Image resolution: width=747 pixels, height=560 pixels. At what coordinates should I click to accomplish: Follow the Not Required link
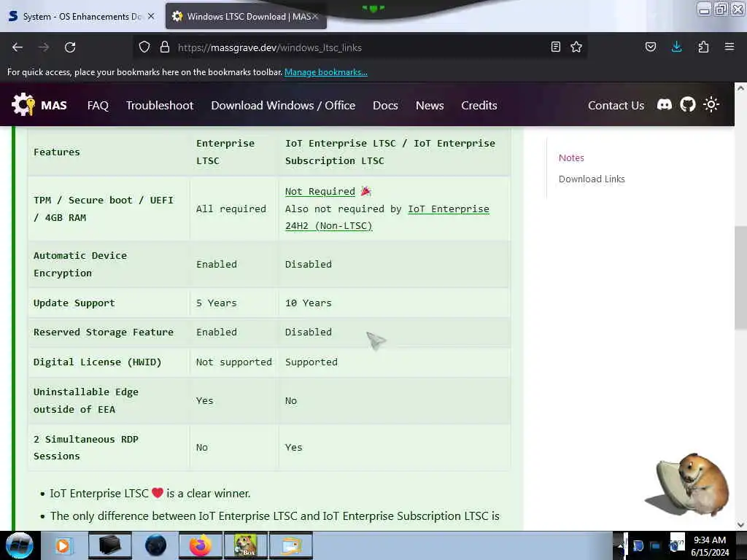point(320,192)
